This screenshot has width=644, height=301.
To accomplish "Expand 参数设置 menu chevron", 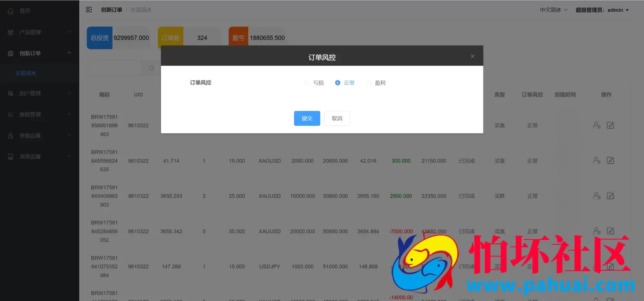I will (69, 135).
